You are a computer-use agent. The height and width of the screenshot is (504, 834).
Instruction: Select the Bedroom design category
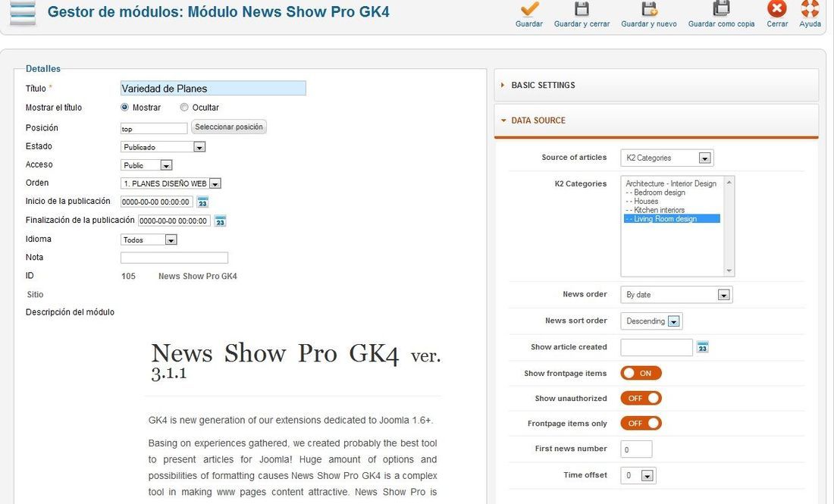pos(671,193)
